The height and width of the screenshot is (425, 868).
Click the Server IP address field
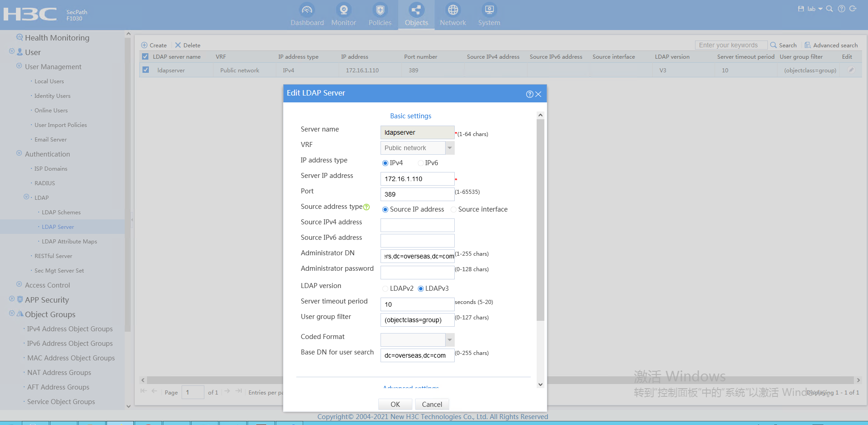[417, 179]
